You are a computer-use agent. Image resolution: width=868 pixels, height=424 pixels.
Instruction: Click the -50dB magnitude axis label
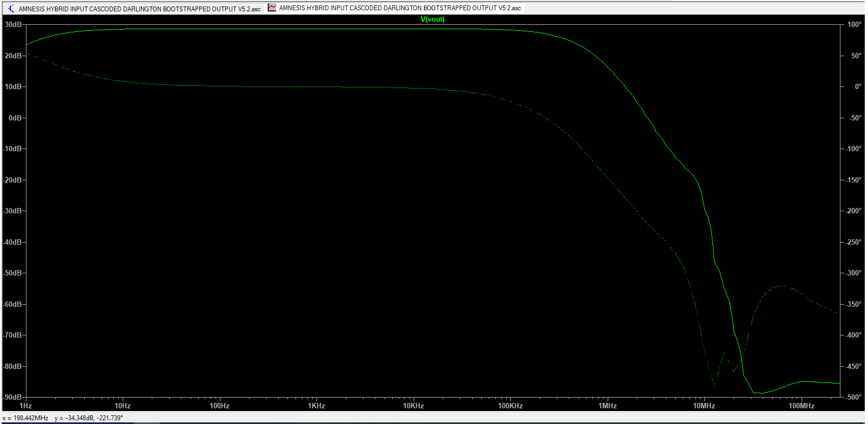point(13,273)
